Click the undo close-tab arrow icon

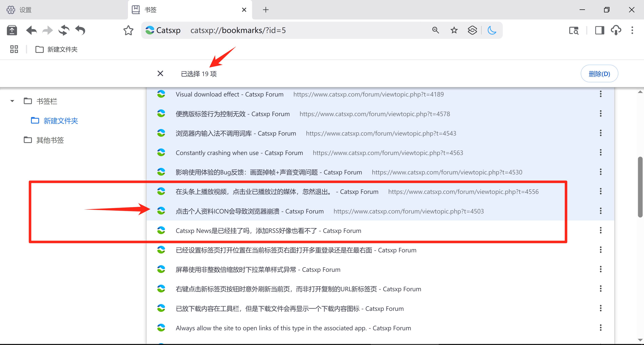click(80, 30)
